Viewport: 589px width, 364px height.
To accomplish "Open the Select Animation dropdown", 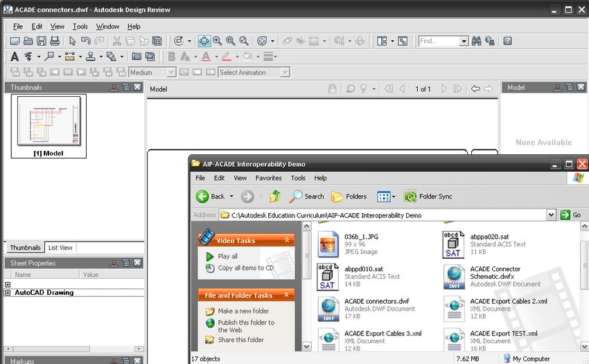I will click(x=285, y=73).
